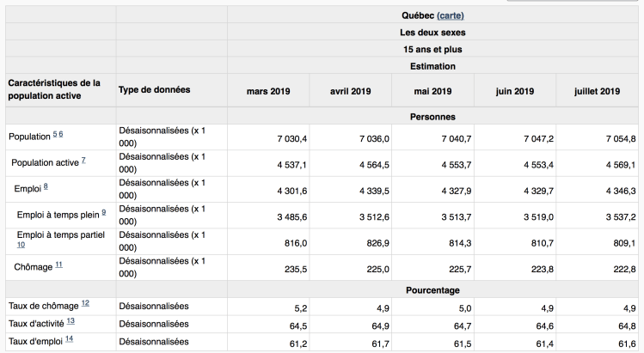Click footnote 12 next to Taux de chômage
The height and width of the screenshot is (353, 644).
click(x=87, y=304)
